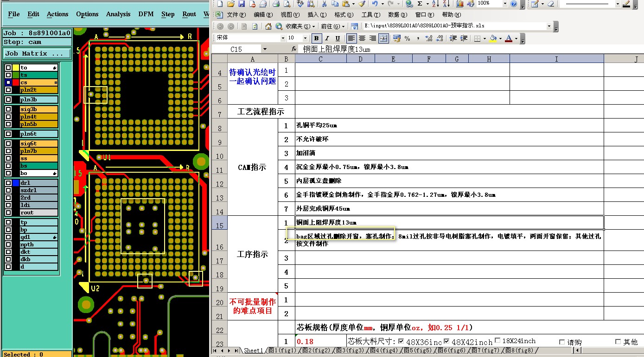Open the 收藏夹 favorites dropdown
The height and width of the screenshot is (357, 644).
pyautogui.click(x=301, y=26)
